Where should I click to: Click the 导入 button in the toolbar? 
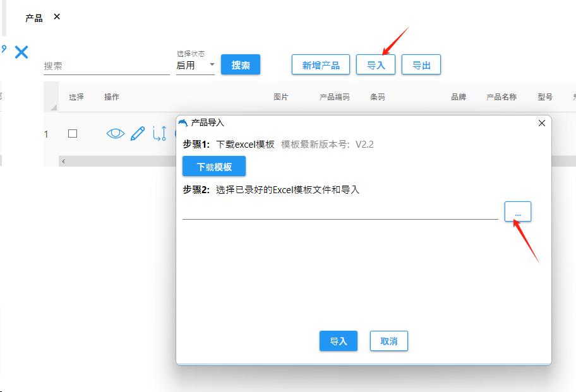[376, 65]
